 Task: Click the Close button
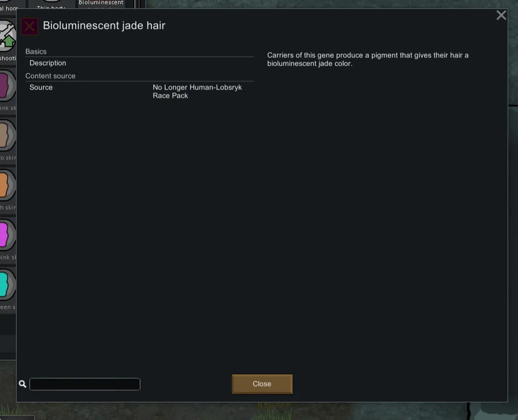[262, 384]
